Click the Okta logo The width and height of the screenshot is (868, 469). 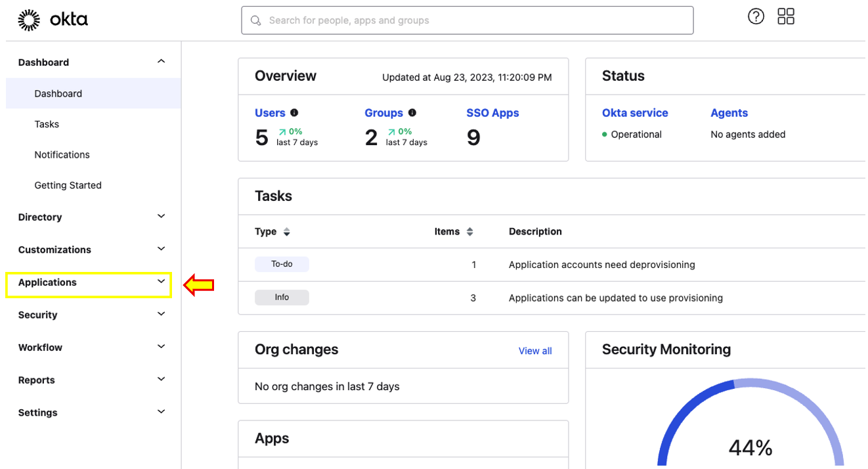point(53,20)
